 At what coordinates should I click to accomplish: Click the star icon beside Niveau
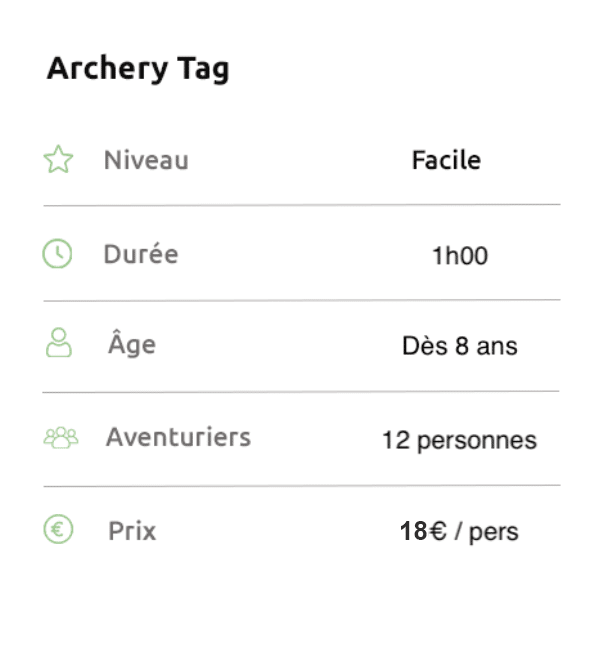[58, 160]
